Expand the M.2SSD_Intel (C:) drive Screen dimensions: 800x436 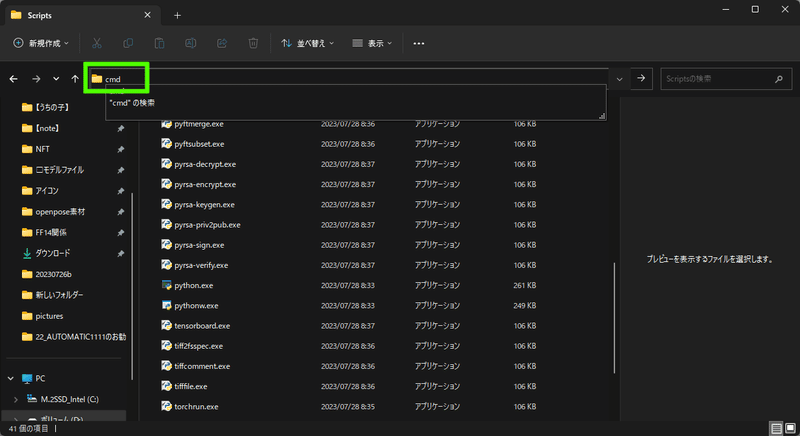(16, 399)
